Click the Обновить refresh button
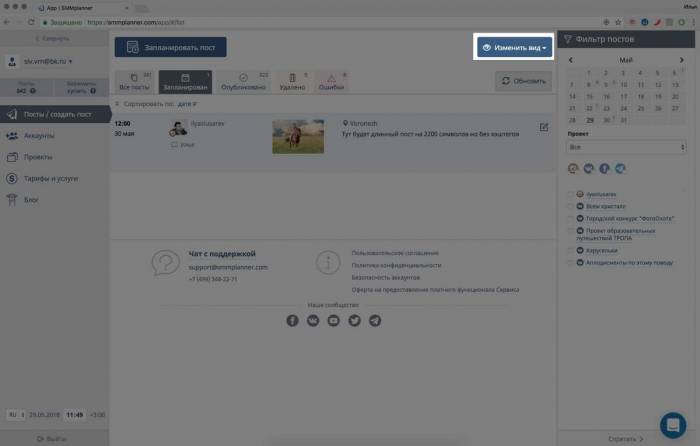This screenshot has width=700, height=446. click(x=525, y=82)
